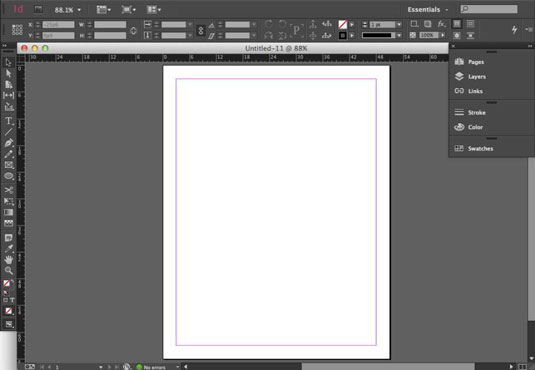The width and height of the screenshot is (535, 370).
Task: Open the stroke weight dropdown
Action: point(399,24)
